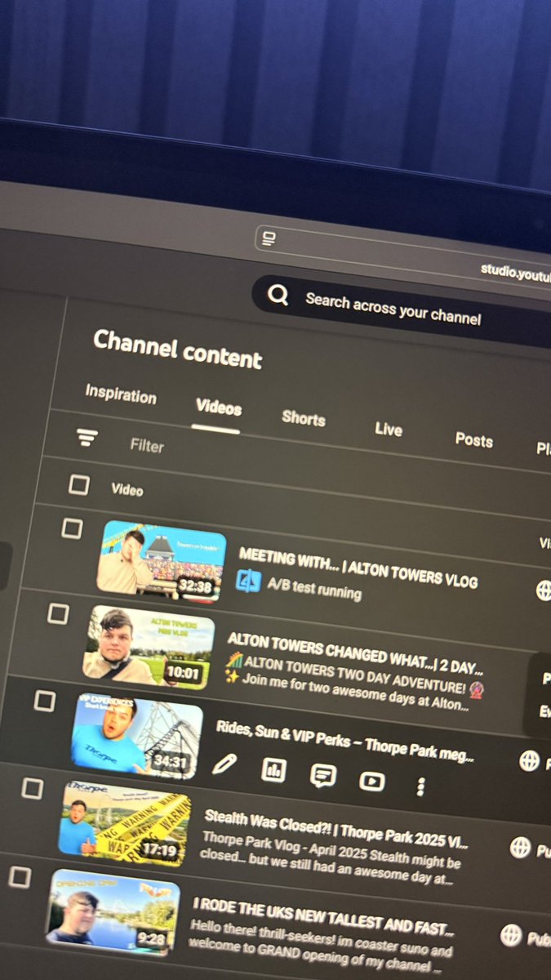Open three-dot options for Rides, Sun & VIP Perks
Image resolution: width=551 pixels, height=980 pixels.
tap(420, 786)
